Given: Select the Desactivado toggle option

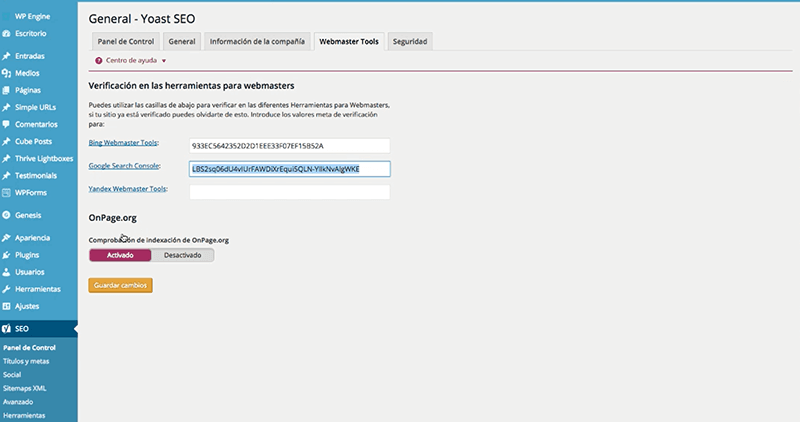Looking at the screenshot, I should coord(183,255).
